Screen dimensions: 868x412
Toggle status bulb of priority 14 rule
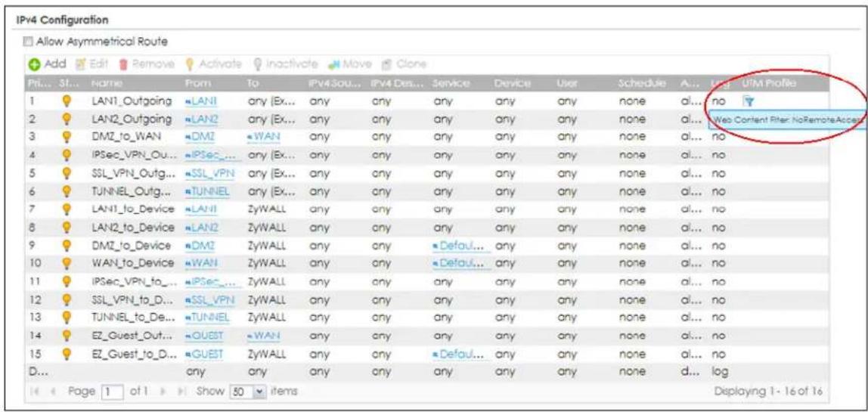[68, 336]
